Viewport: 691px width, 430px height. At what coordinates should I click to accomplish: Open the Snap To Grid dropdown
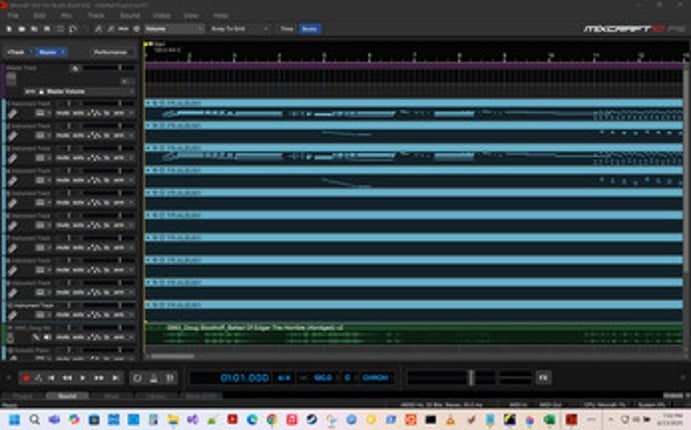[233, 29]
